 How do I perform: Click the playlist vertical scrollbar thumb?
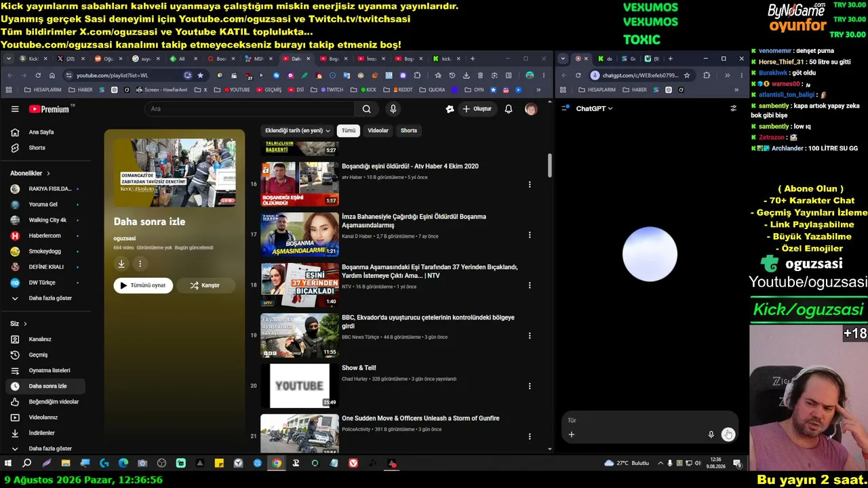pos(549,165)
